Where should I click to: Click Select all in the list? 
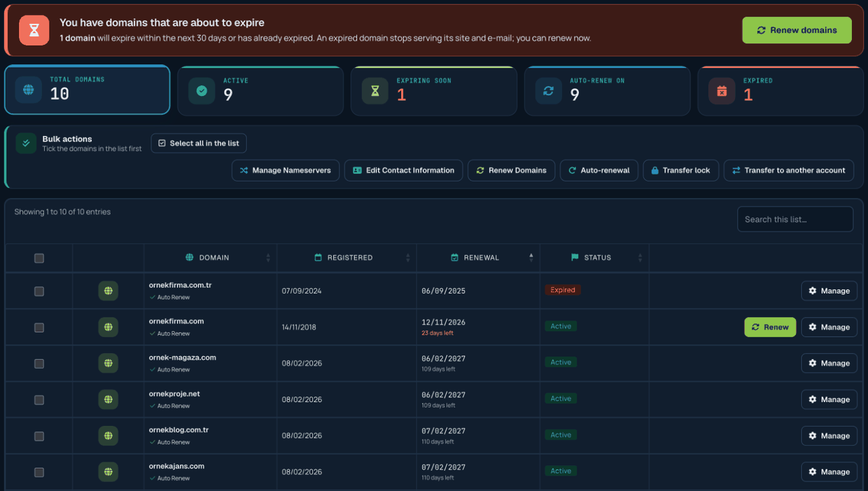click(x=199, y=144)
